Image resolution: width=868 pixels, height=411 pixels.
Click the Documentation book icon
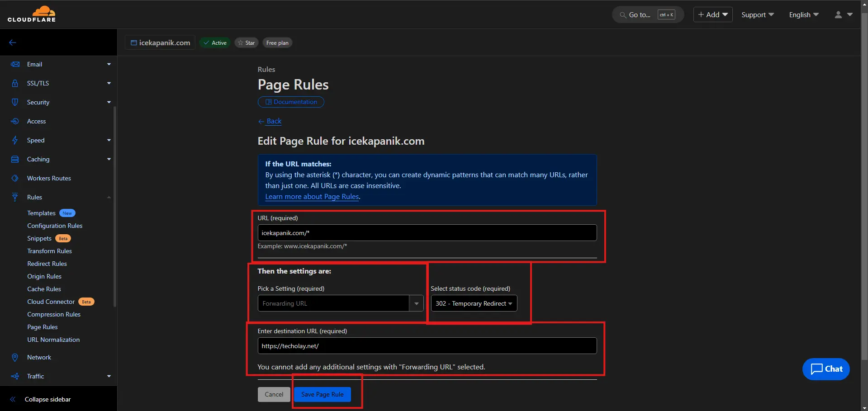click(x=269, y=102)
